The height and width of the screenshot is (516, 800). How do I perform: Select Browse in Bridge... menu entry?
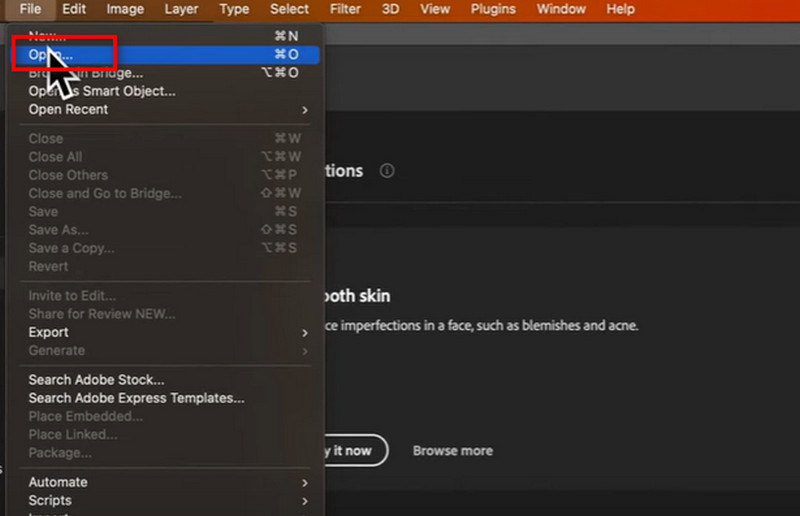(110, 73)
